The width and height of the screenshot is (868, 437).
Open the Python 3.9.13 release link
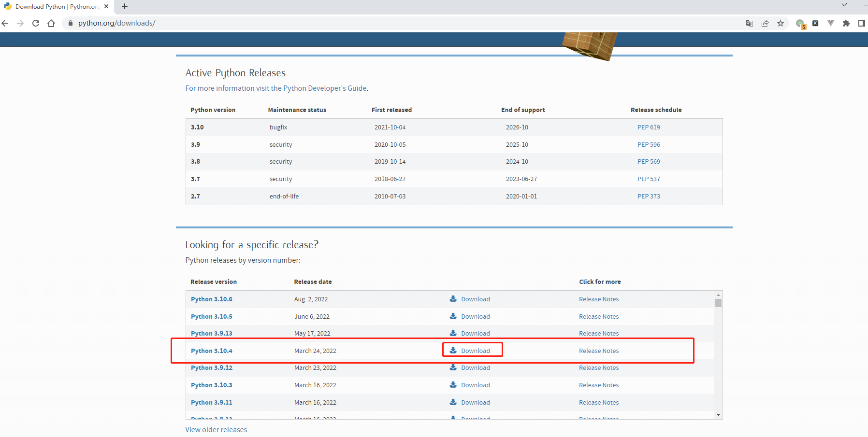(212, 334)
